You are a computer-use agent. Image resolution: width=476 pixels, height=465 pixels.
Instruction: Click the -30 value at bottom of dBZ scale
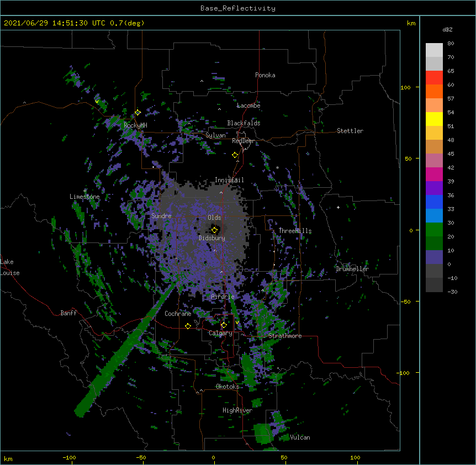click(452, 292)
